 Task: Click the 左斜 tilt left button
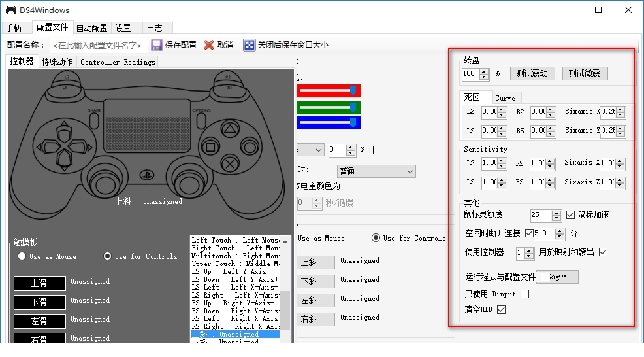[x=315, y=300]
